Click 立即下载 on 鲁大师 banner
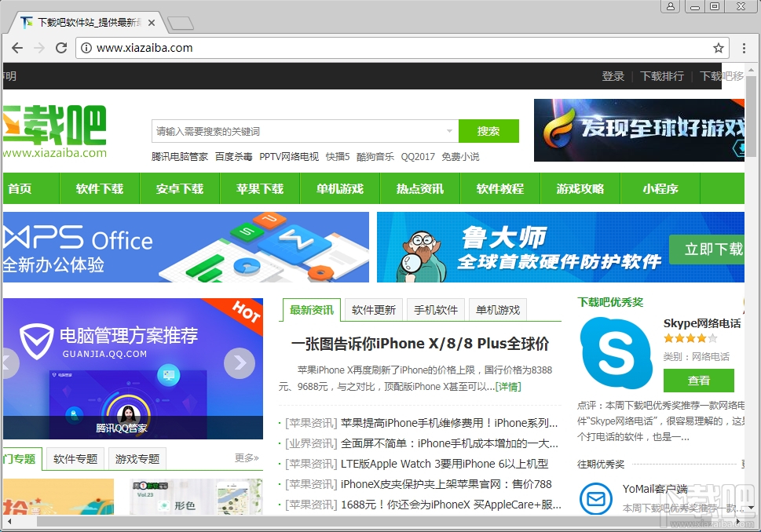 [x=708, y=250]
